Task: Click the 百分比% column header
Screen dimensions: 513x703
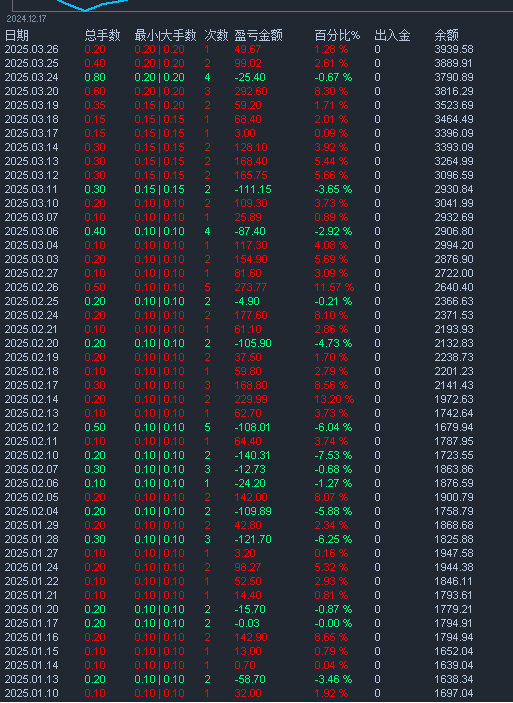Action: pyautogui.click(x=337, y=35)
